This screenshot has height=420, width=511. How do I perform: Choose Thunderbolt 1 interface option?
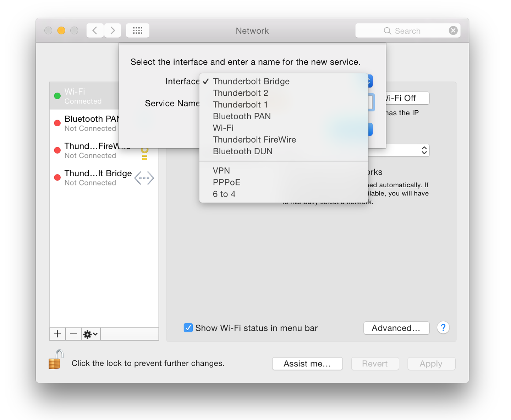(x=284, y=105)
